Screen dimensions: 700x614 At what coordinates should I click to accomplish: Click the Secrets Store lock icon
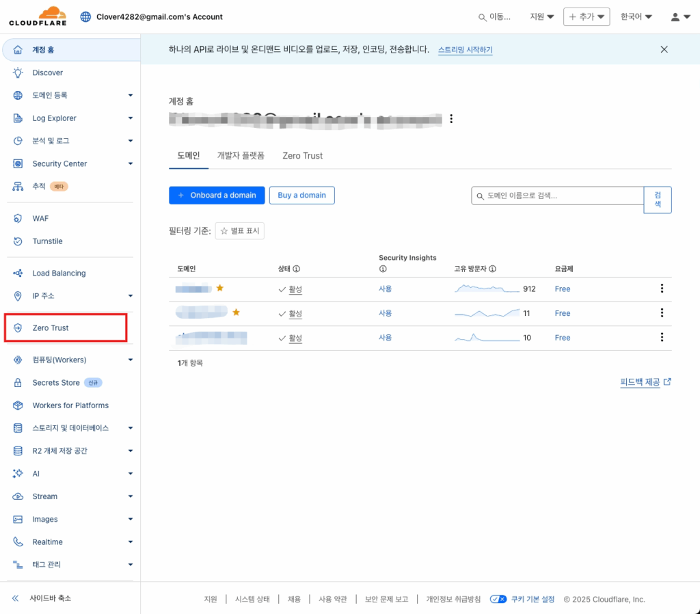tap(18, 382)
